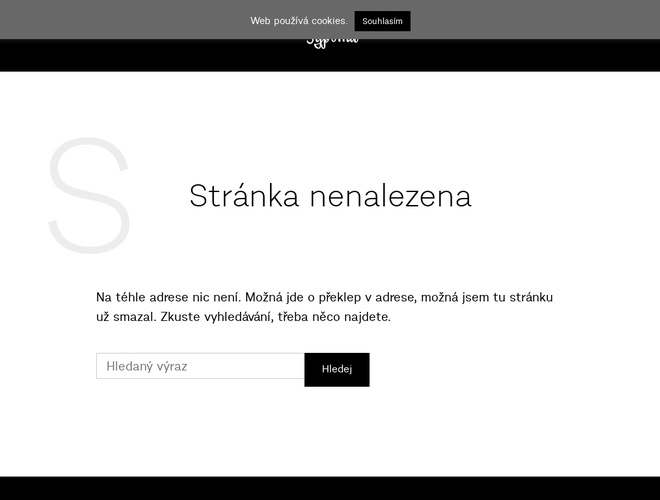Click the word 'cookies' in the banner
660x500 pixels.
tap(329, 21)
